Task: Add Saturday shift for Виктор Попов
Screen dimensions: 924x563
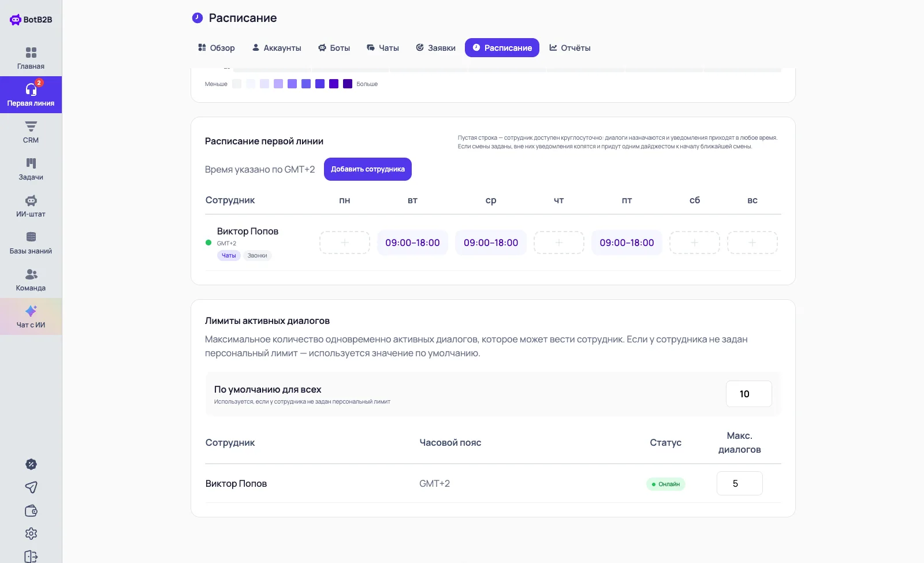Action: (x=695, y=243)
